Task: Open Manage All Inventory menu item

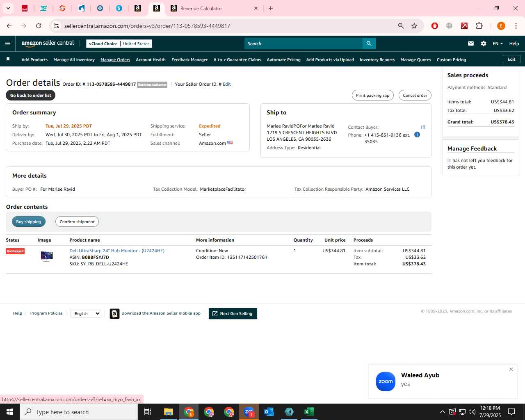Action: [74, 59]
